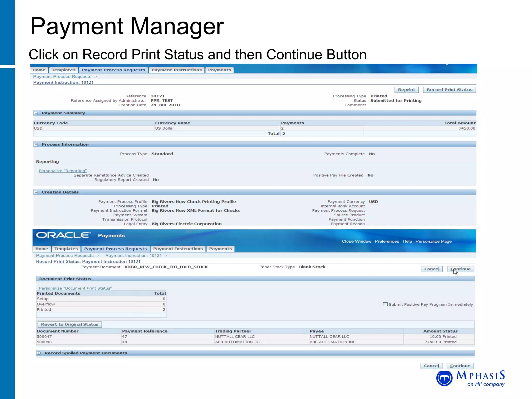
Task: Open the Preferences link
Action: click(387, 241)
